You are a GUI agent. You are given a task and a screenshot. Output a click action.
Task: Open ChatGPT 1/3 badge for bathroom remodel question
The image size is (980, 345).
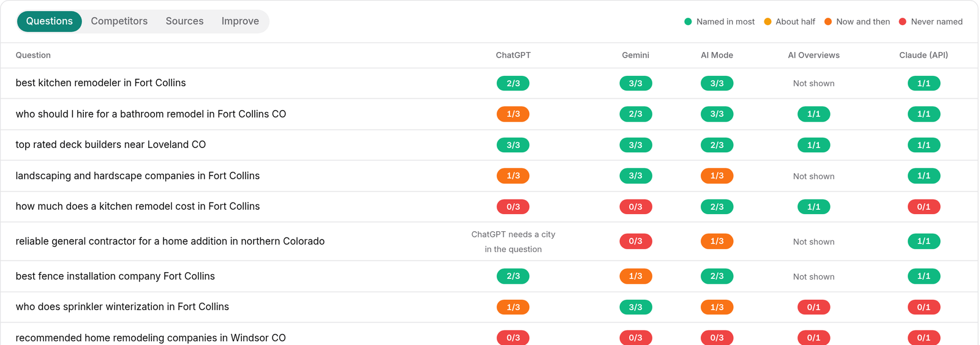point(513,114)
